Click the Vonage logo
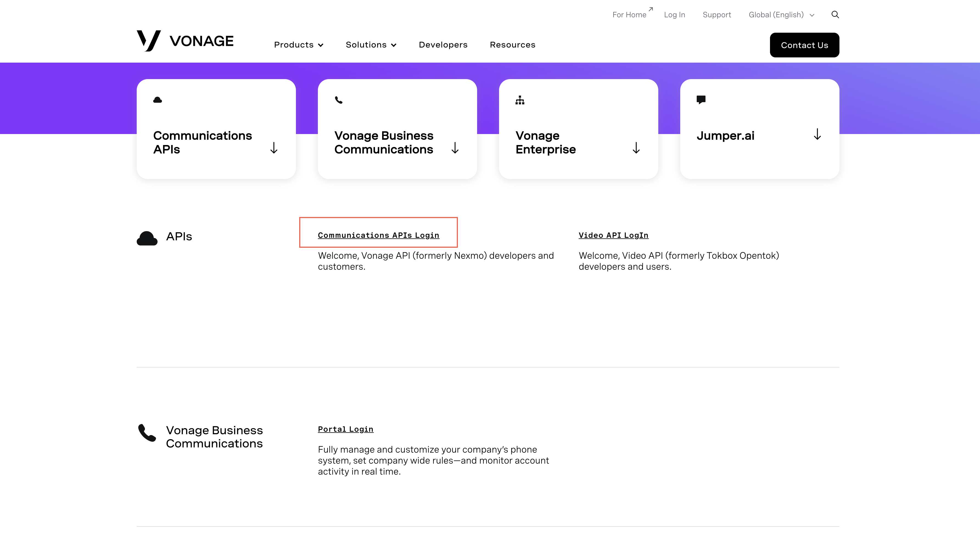The width and height of the screenshot is (980, 557). coord(185,41)
